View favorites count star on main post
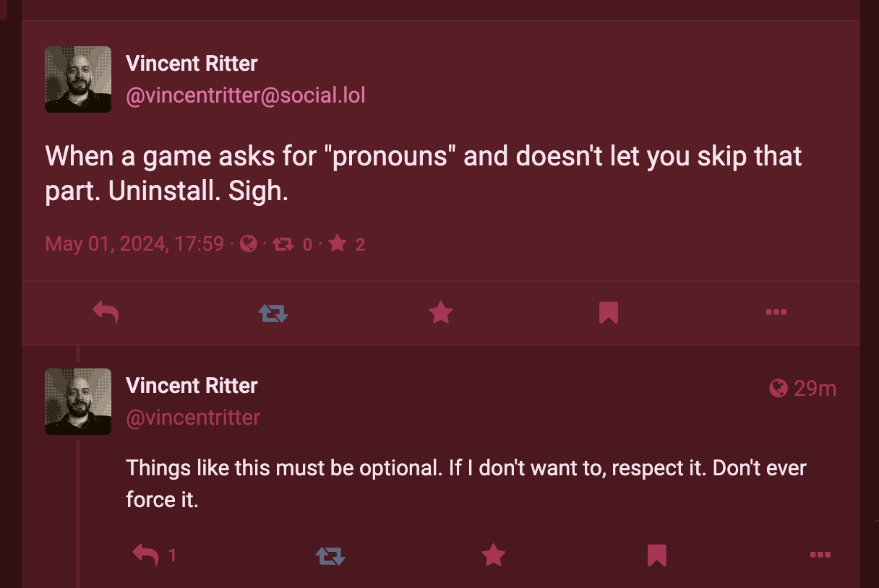879x588 pixels. click(346, 244)
